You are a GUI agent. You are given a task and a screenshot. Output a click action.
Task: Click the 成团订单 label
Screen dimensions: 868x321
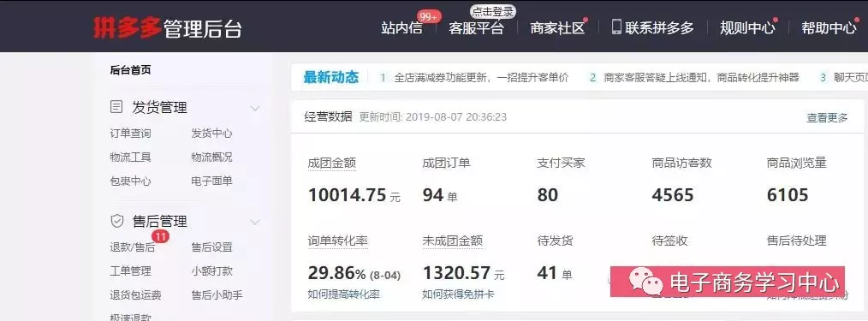pyautogui.click(x=446, y=163)
